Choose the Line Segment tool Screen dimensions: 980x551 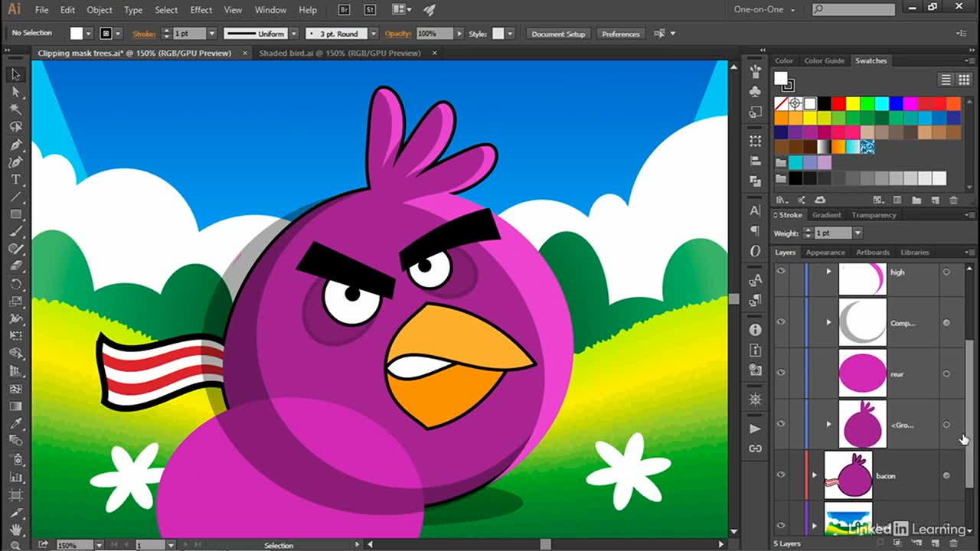click(15, 197)
